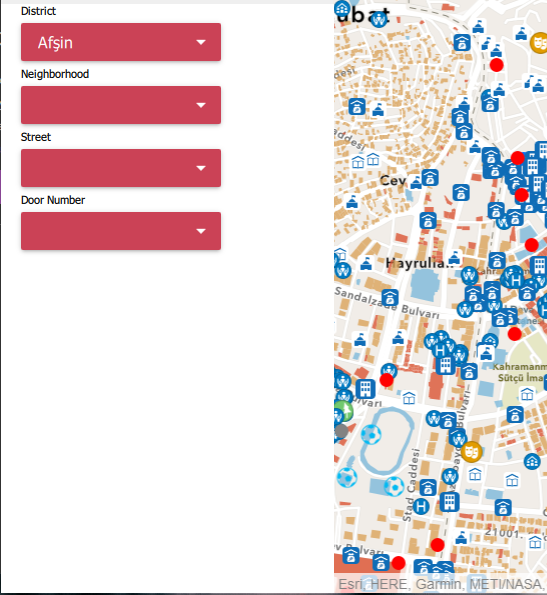Click the red dot beside the Kahramanmaraş Sütçü İmam park
The width and height of the screenshot is (547, 595).
tap(514, 334)
